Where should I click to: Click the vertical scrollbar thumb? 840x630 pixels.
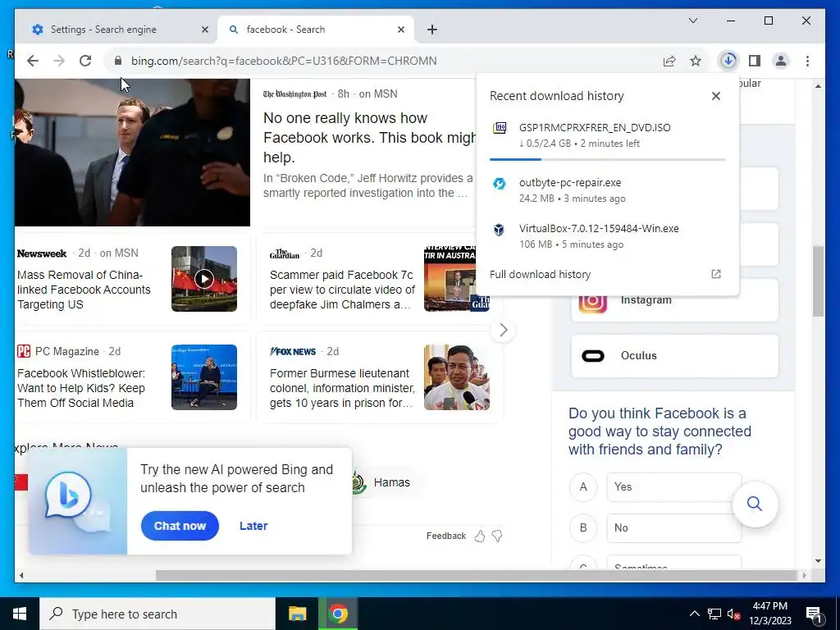point(818,281)
